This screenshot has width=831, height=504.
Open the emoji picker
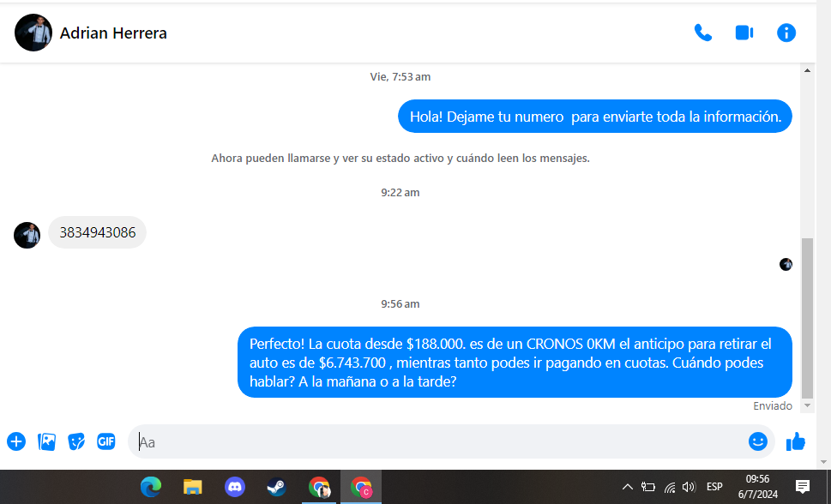pos(757,441)
